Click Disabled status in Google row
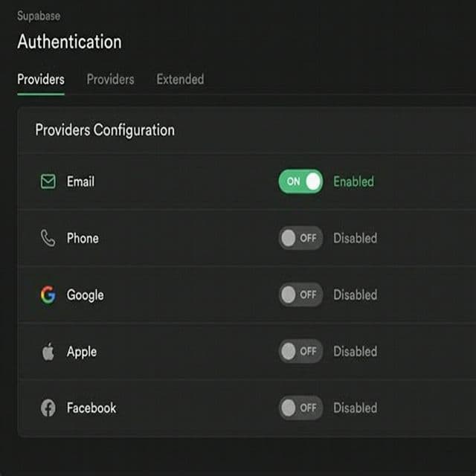The image size is (476, 476). pos(356,295)
